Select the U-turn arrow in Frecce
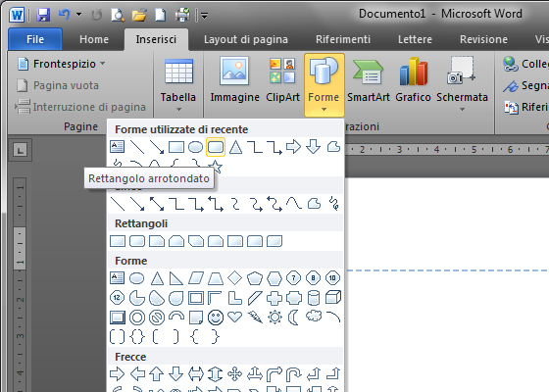Screen dimensions: 549x392 click(293, 374)
